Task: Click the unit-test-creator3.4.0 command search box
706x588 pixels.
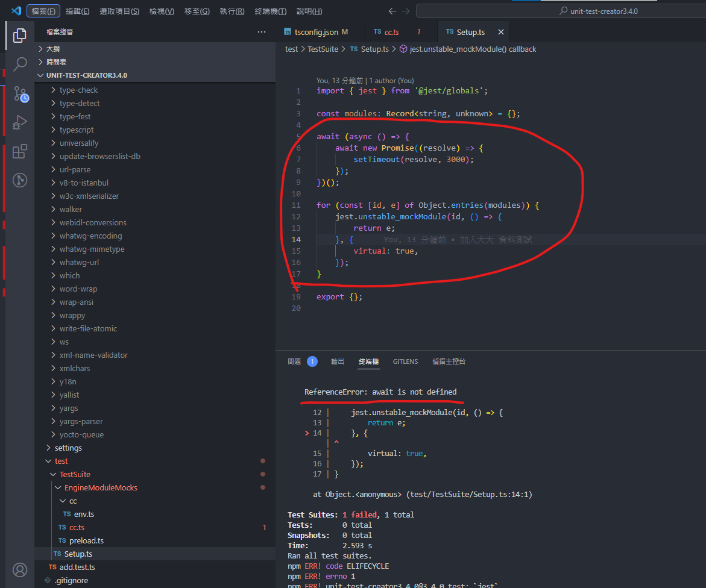Action: [561, 11]
